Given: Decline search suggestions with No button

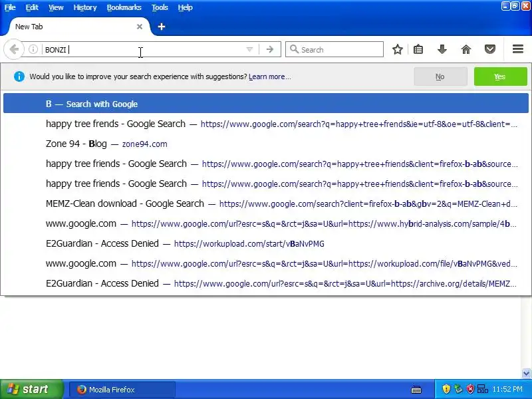Looking at the screenshot, I should [x=440, y=76].
